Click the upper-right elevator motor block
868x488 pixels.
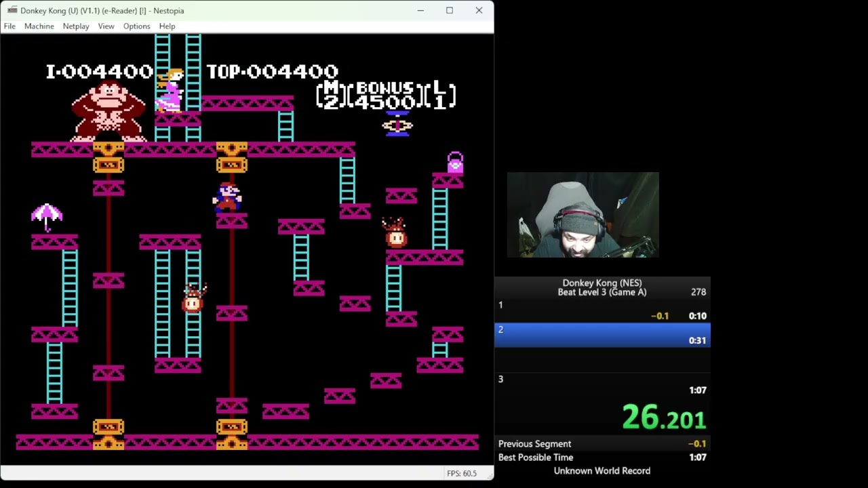click(x=232, y=157)
